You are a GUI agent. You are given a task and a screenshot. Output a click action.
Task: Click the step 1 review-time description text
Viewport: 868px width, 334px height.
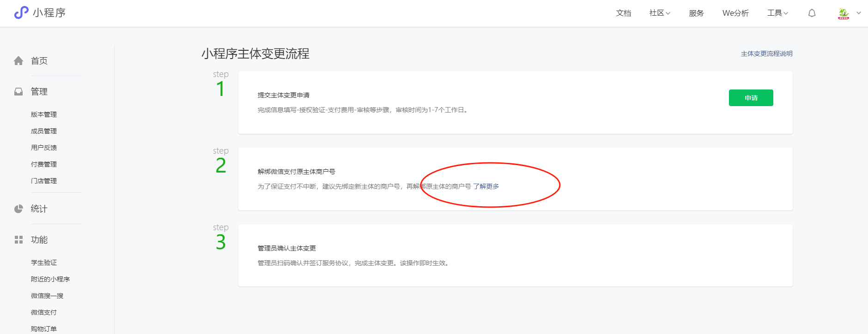364,110
